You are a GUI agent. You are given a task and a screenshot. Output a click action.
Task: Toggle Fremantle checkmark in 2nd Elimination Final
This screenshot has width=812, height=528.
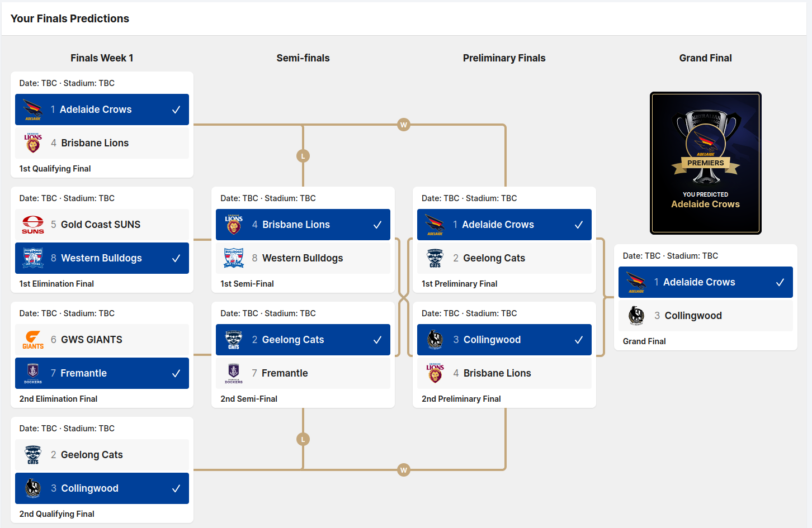[x=176, y=373]
